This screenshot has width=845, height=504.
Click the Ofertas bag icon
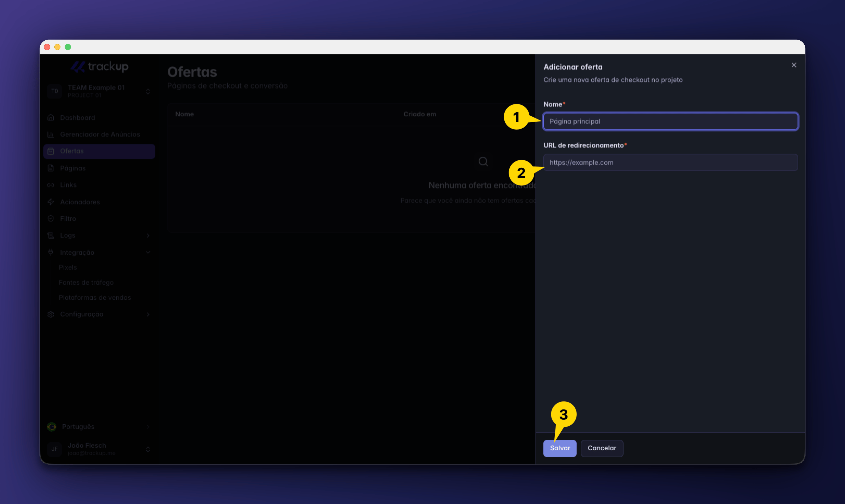51,151
